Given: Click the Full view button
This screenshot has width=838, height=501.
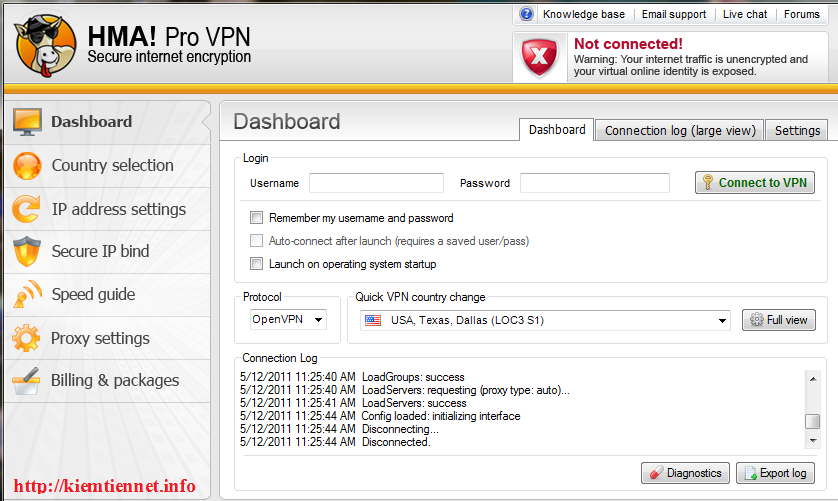Looking at the screenshot, I should [x=779, y=320].
